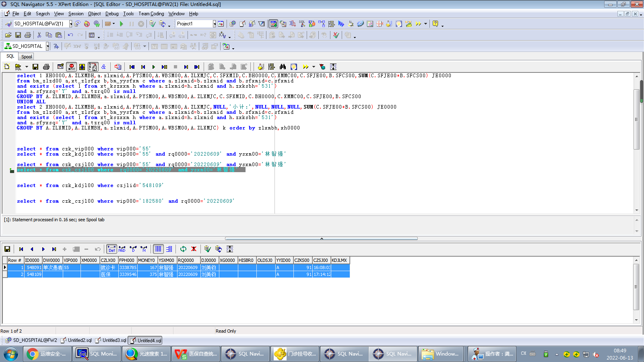Click the green Execute play button in SQL editor toolbar
This screenshot has height=362, width=644.
coord(153,67)
